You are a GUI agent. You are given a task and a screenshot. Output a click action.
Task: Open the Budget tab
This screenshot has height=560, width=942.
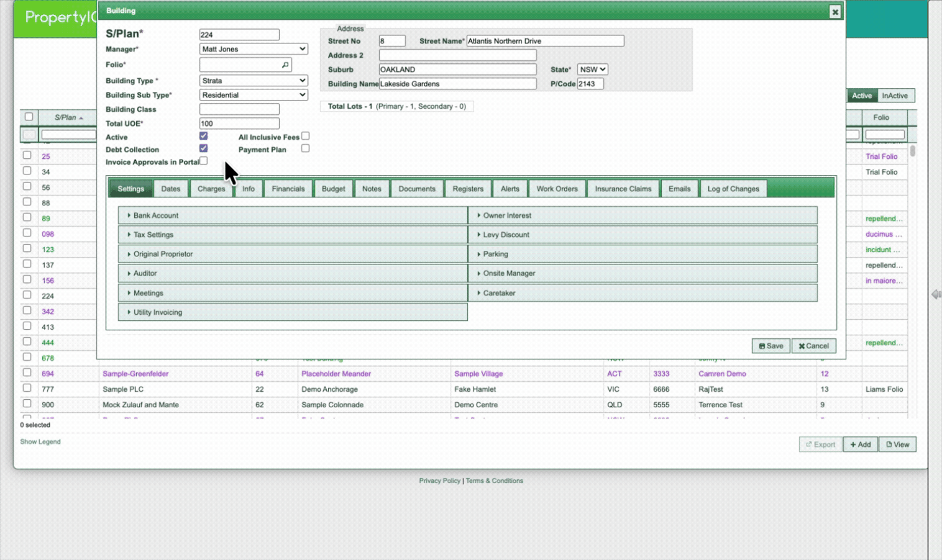pyautogui.click(x=334, y=189)
